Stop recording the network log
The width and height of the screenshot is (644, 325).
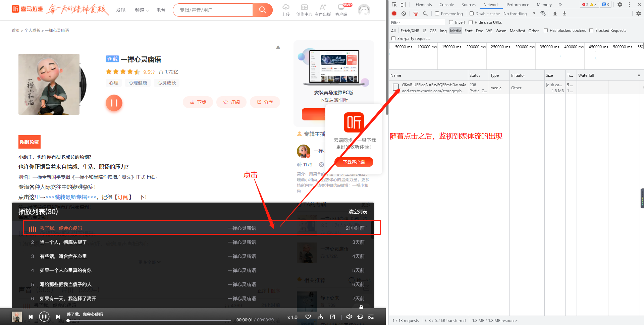pyautogui.click(x=394, y=13)
